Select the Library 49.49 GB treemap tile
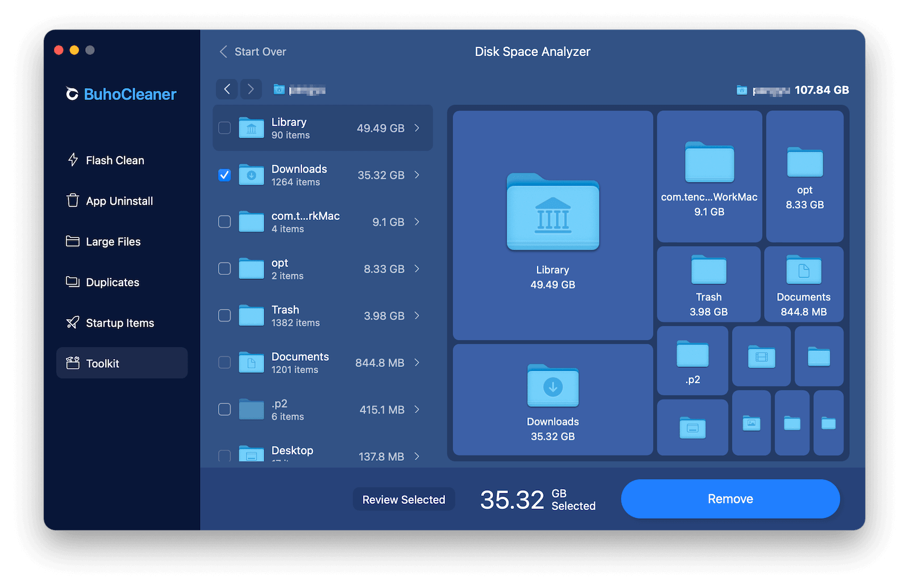 (553, 225)
